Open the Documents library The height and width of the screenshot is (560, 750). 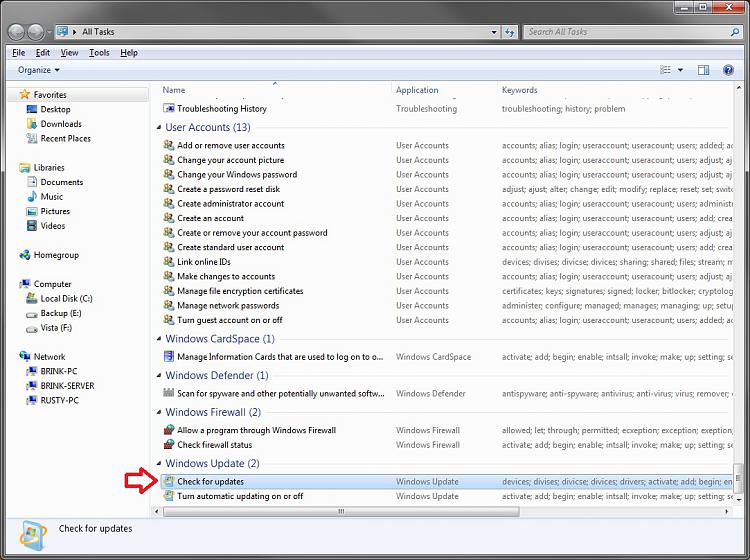tap(62, 182)
